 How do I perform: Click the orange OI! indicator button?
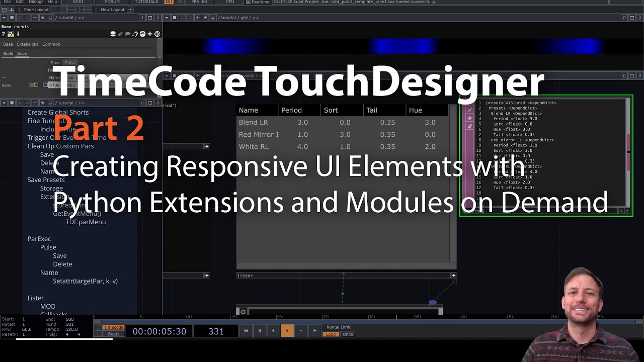coord(169,2)
